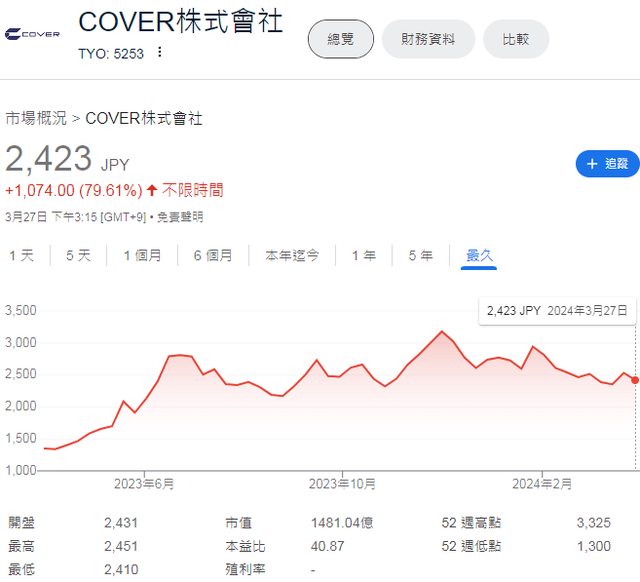Image resolution: width=640 pixels, height=582 pixels.
Task: Click the +1,074.00 (79.61%) change text
Action: [x=74, y=191]
